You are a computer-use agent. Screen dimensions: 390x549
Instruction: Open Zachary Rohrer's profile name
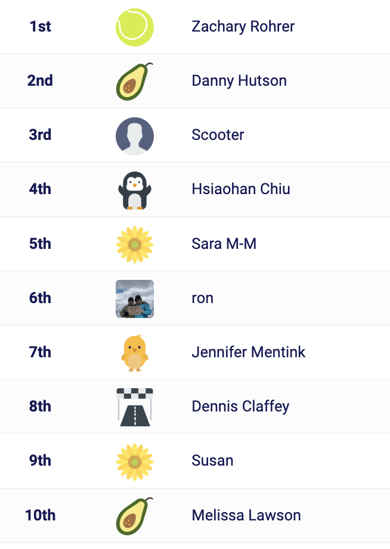point(243,27)
